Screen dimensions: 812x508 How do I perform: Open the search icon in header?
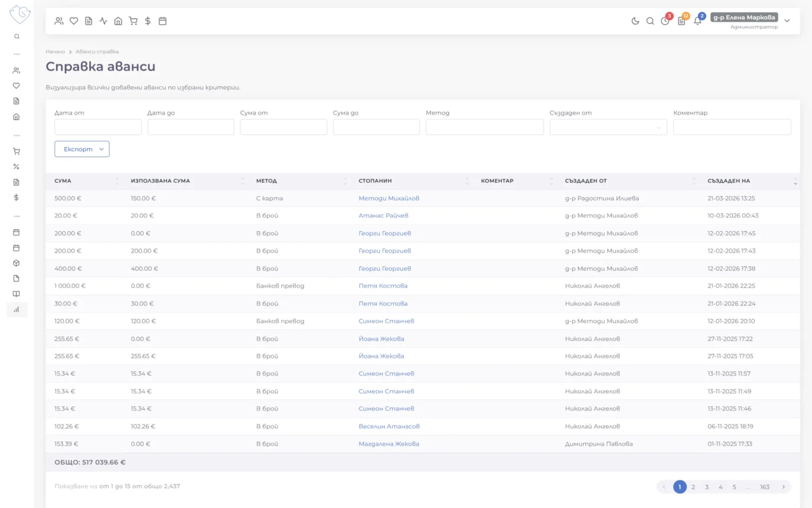(x=650, y=21)
